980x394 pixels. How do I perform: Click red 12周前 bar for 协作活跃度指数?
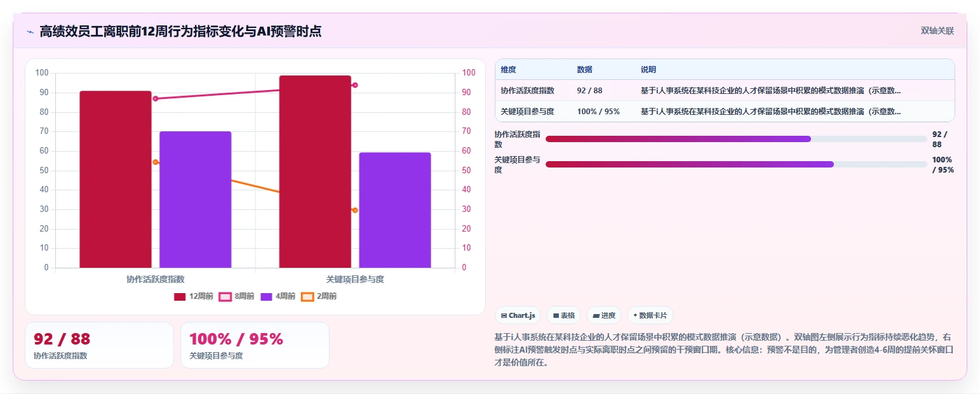[x=116, y=180]
